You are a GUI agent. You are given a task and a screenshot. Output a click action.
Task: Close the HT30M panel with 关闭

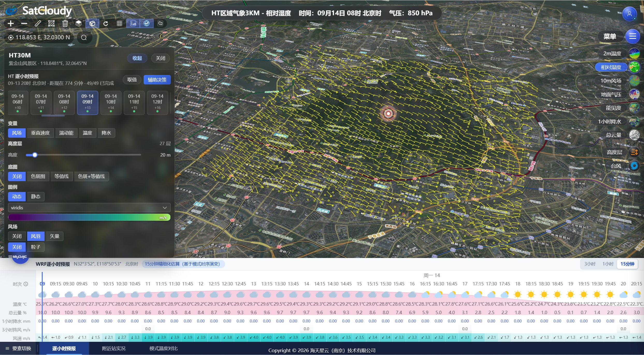point(160,58)
